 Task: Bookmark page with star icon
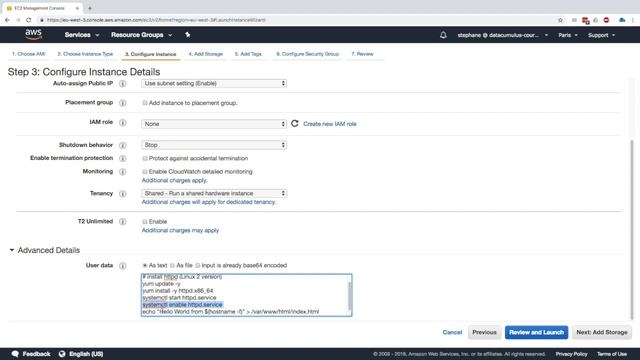560,20
